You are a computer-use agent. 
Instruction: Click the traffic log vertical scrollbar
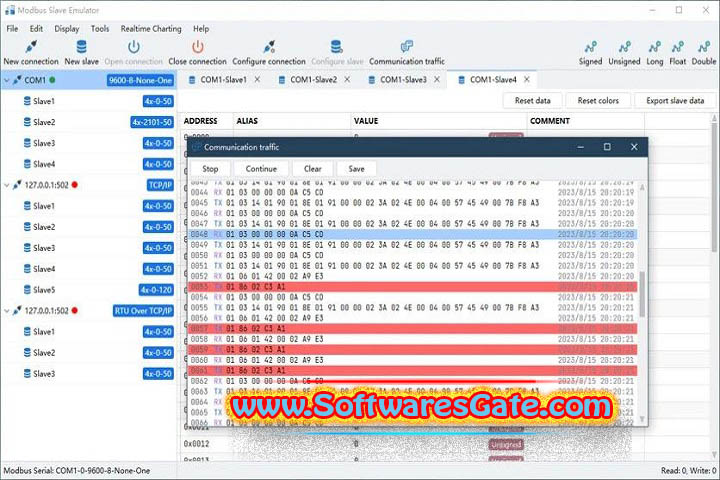tap(642, 294)
